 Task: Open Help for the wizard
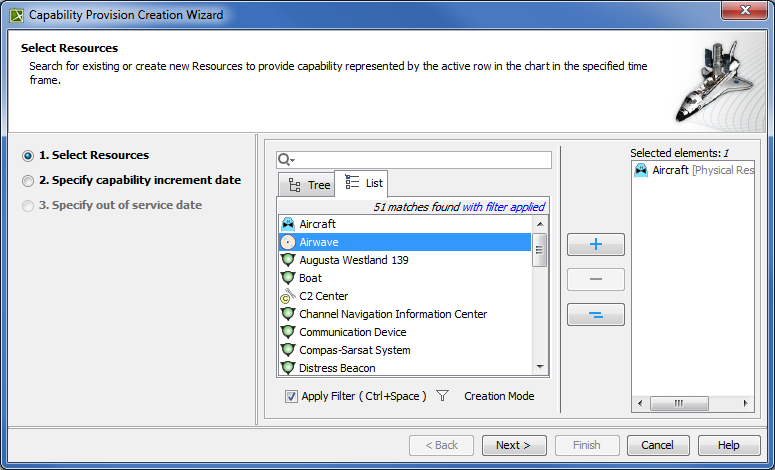click(x=729, y=445)
